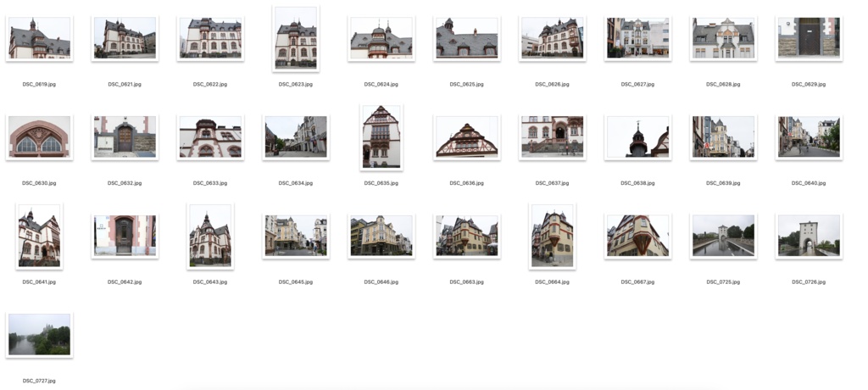The height and width of the screenshot is (390, 868).
Task: Select the DSC_0628.jpg thumbnail
Action: tap(723, 38)
